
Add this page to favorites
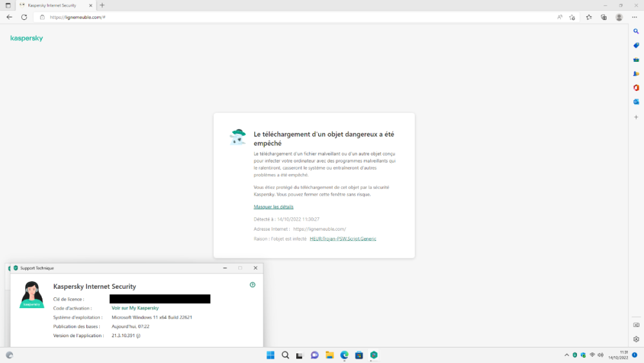(x=572, y=17)
